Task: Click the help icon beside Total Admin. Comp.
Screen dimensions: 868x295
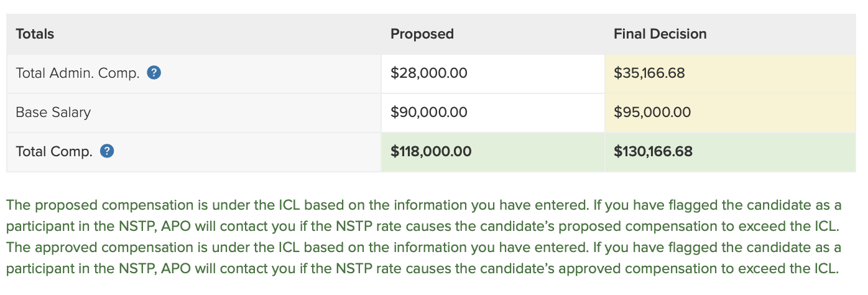Action: 154,73
